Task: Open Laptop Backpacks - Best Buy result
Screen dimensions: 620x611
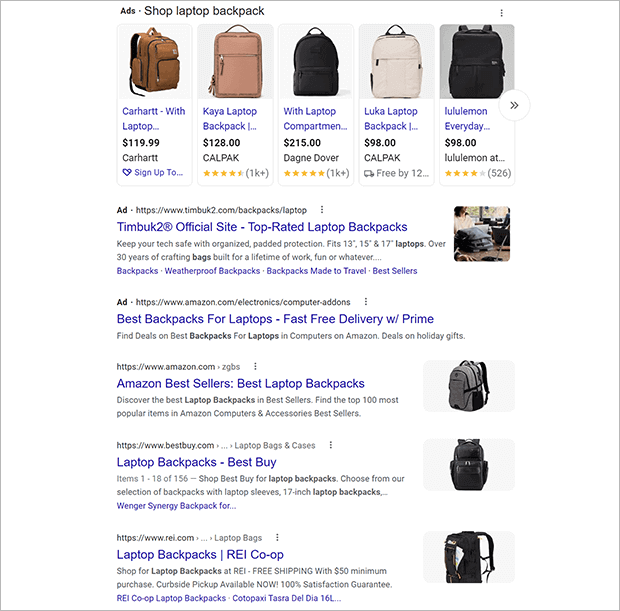Action: 197,462
